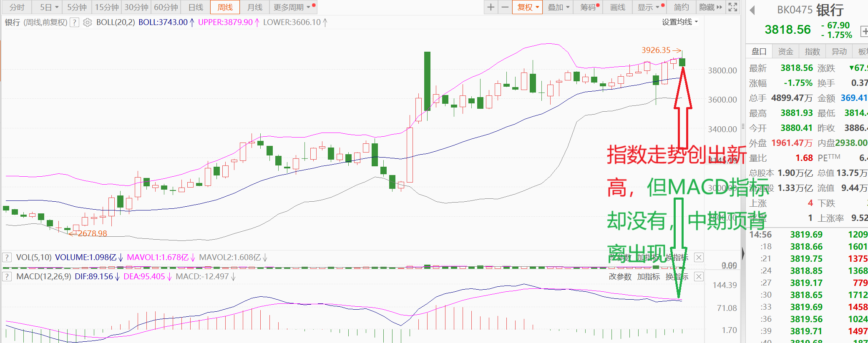Hide the side panel with 隐藏 button
The width and height of the screenshot is (868, 343).
tap(710, 7)
